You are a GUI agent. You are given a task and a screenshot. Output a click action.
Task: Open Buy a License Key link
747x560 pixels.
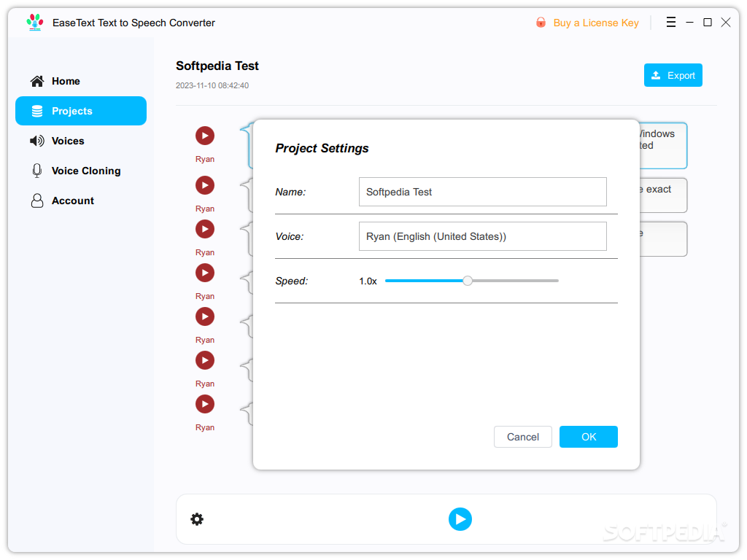point(595,23)
